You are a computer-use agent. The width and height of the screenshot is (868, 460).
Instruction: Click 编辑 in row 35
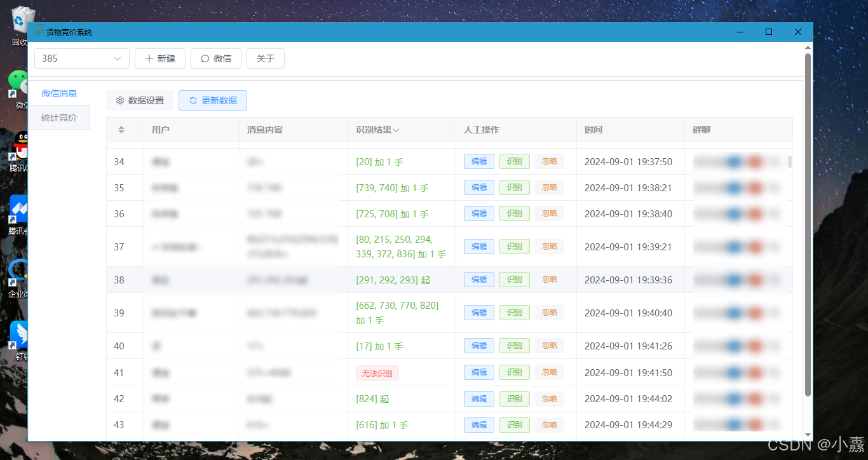click(x=479, y=187)
